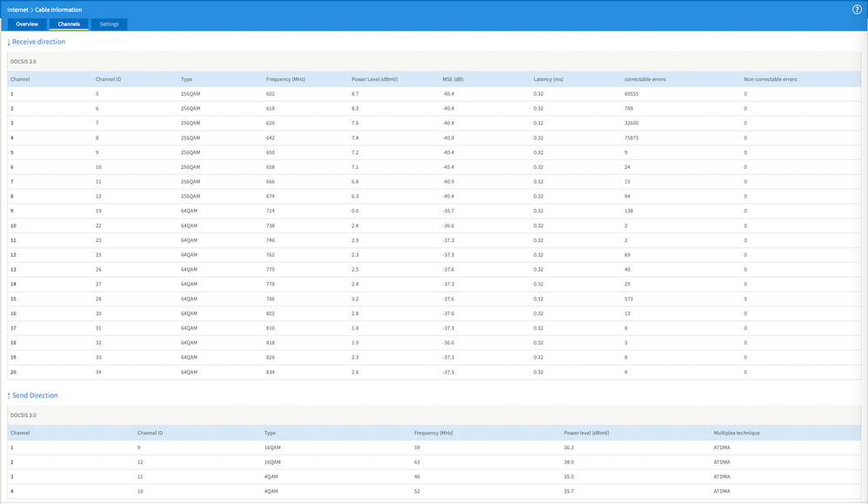
Task: Click send power level value 38.0
Action: pyautogui.click(x=569, y=462)
